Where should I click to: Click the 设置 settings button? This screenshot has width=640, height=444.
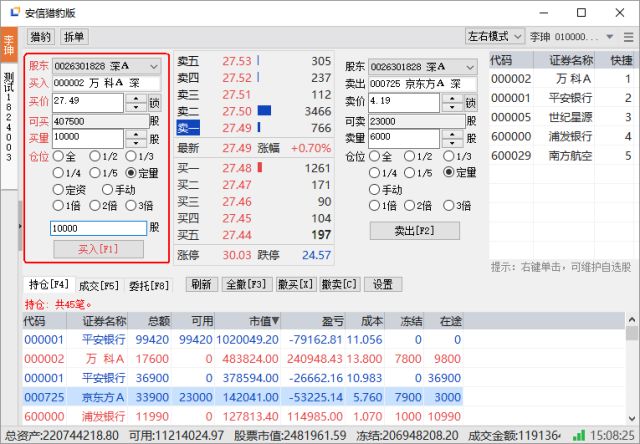click(x=383, y=284)
